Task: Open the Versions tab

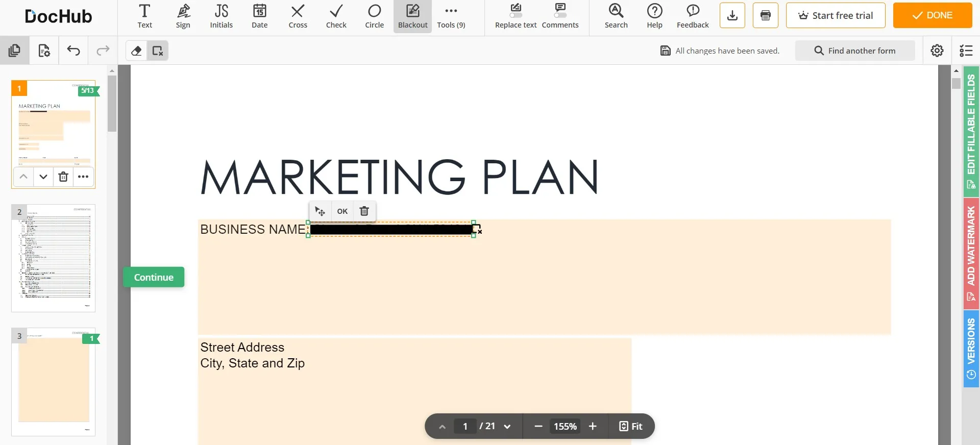Action: click(971, 349)
